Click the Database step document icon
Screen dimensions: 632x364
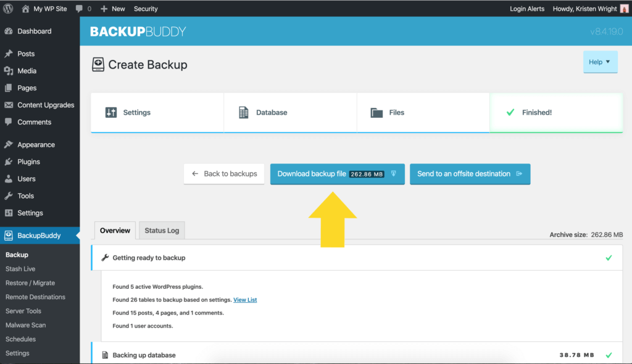243,112
